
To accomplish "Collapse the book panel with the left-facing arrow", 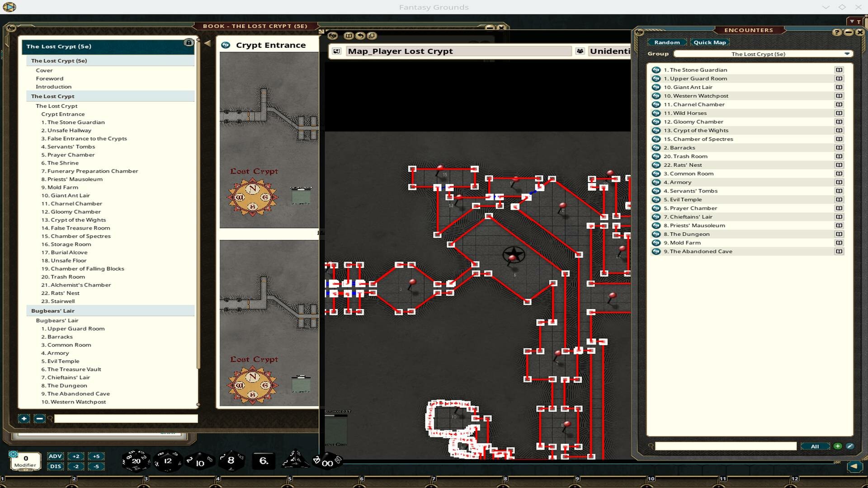I will 207,43.
